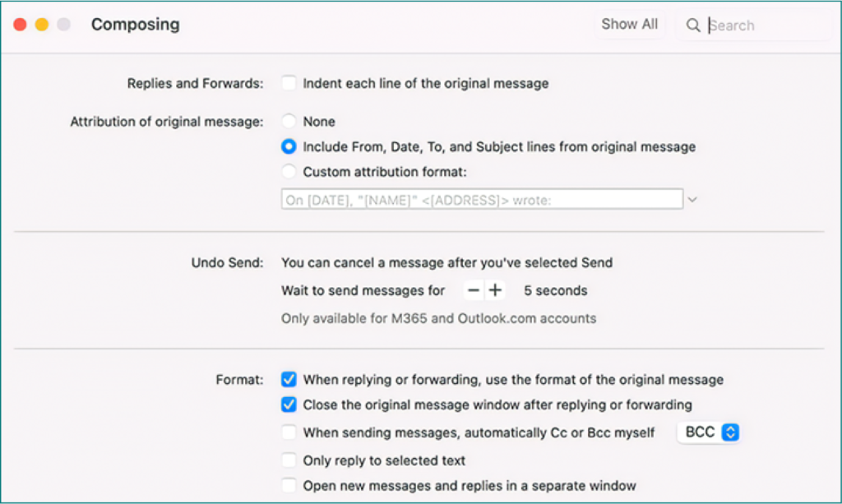The width and height of the screenshot is (842, 504).
Task: Enable automatically Cc or Bcc myself when sending
Action: tap(289, 431)
